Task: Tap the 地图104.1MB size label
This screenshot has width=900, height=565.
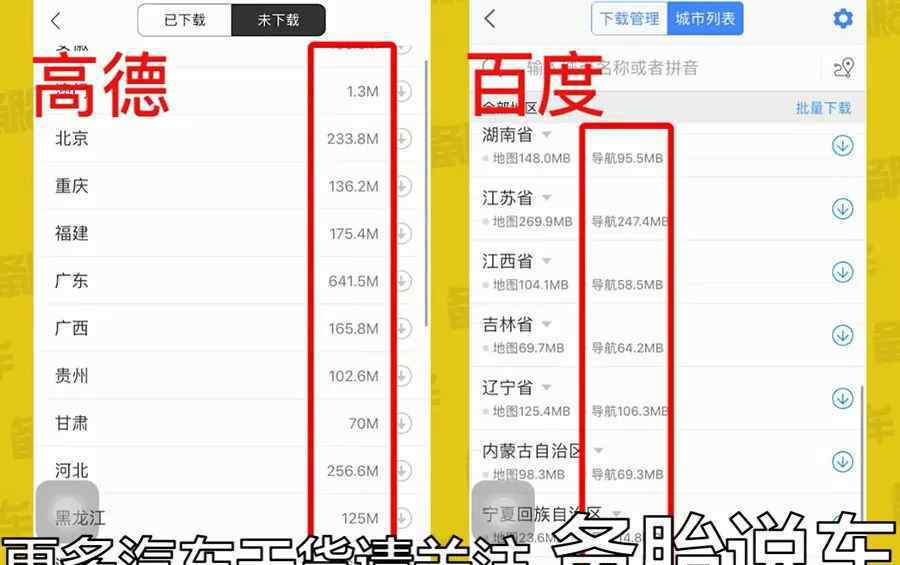Action: 531,285
